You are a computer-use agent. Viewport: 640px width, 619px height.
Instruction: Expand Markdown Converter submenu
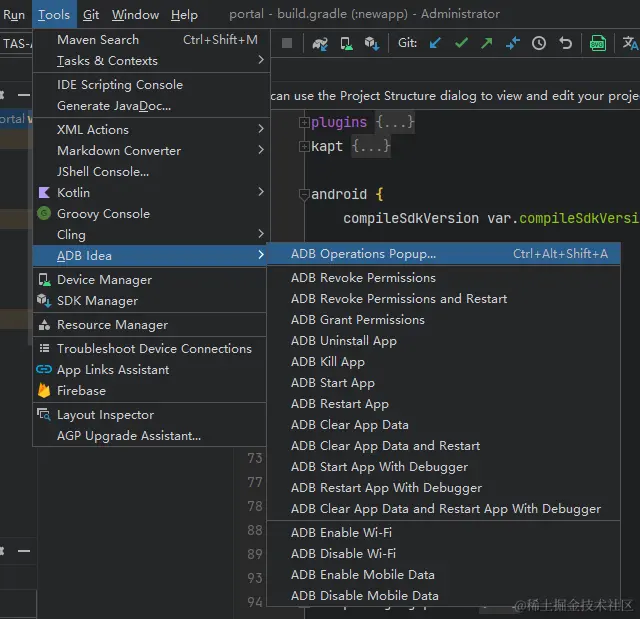pyautogui.click(x=149, y=151)
